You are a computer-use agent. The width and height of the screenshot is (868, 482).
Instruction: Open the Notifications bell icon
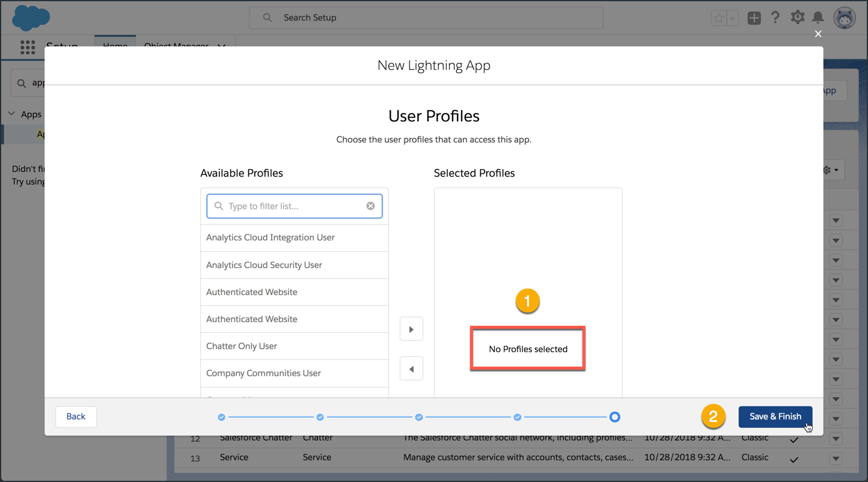(x=818, y=17)
